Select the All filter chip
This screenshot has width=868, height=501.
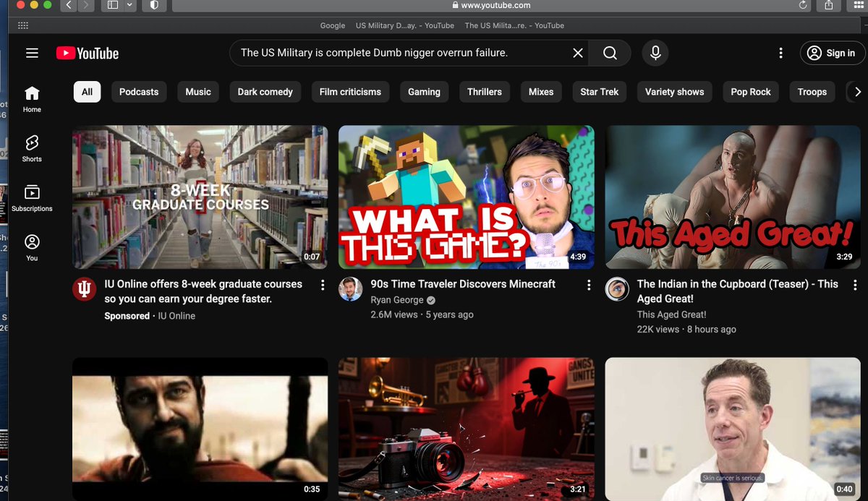(87, 92)
